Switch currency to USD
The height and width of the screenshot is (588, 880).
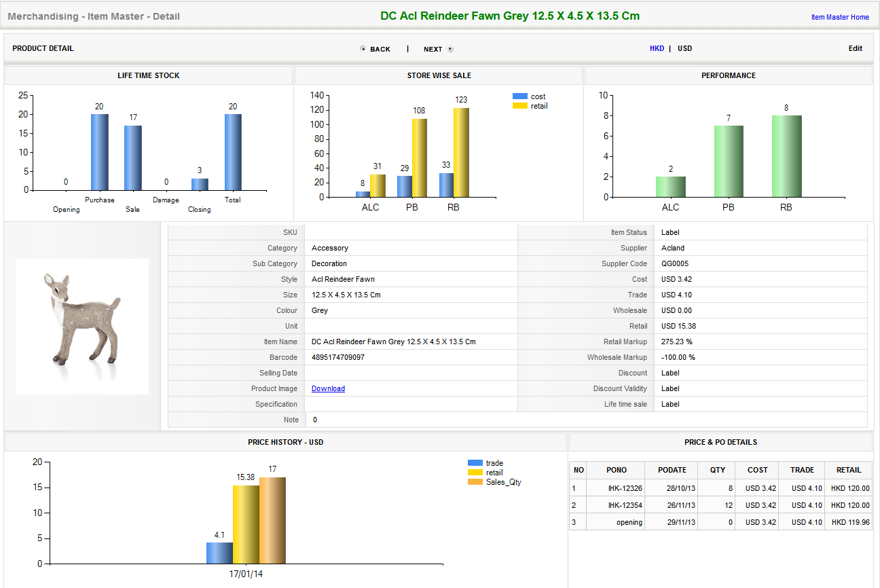pyautogui.click(x=684, y=48)
